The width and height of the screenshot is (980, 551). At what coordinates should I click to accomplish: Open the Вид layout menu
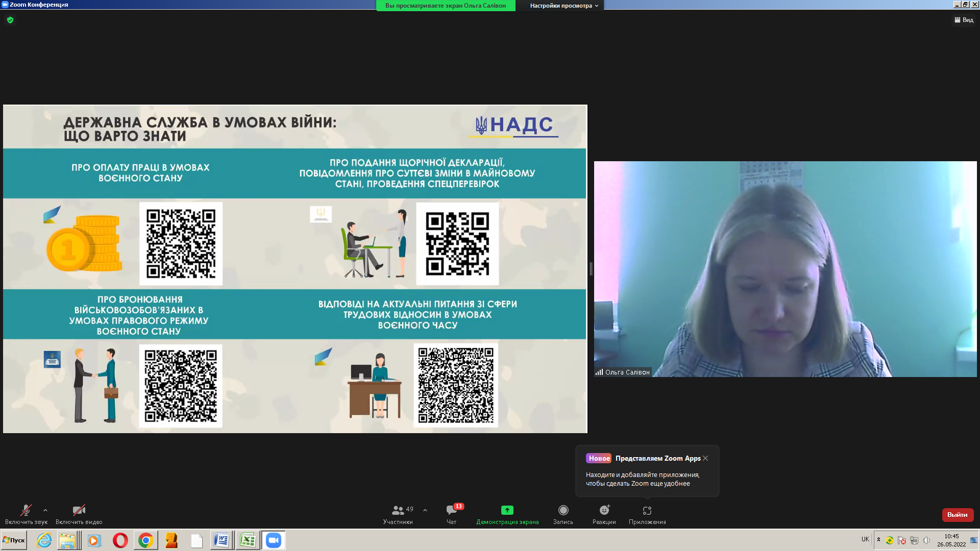point(964,20)
